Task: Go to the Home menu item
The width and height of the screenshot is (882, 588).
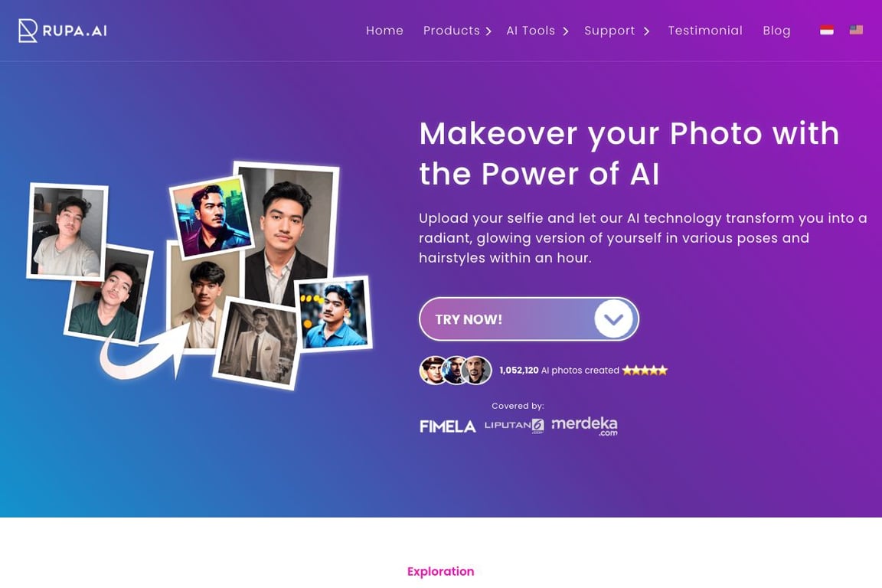Action: 385,31
